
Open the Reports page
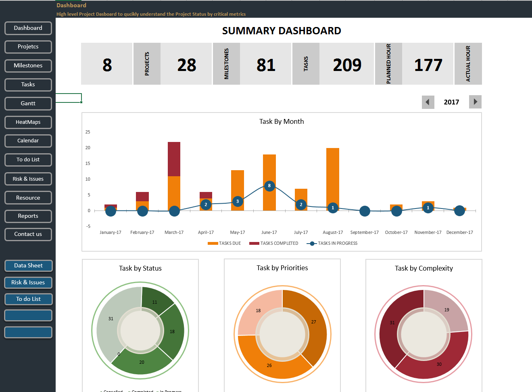28,216
